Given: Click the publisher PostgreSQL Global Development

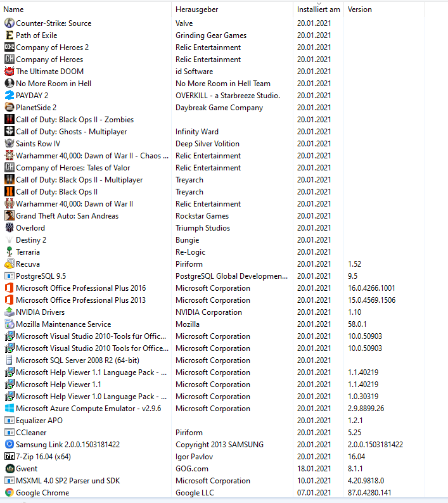Looking at the screenshot, I should coord(231,276).
